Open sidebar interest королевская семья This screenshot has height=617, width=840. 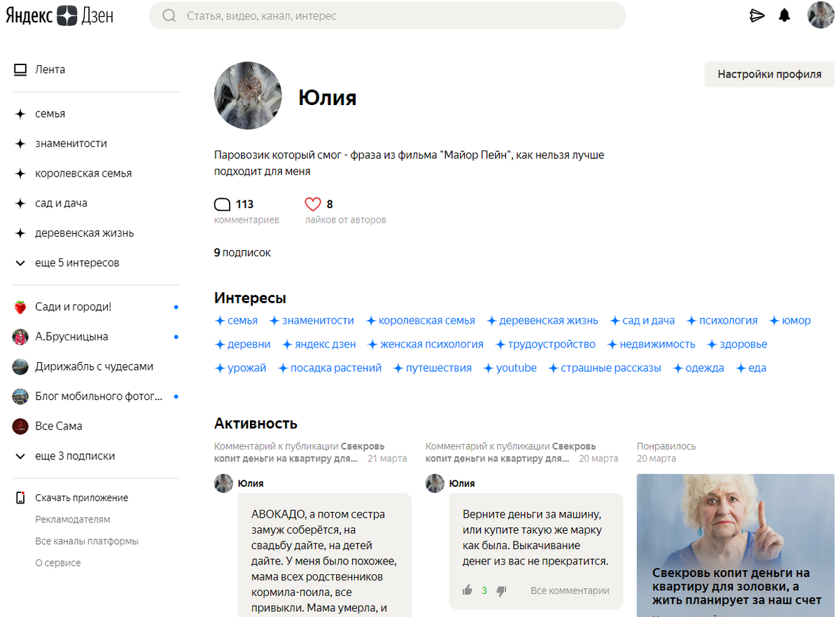(83, 174)
